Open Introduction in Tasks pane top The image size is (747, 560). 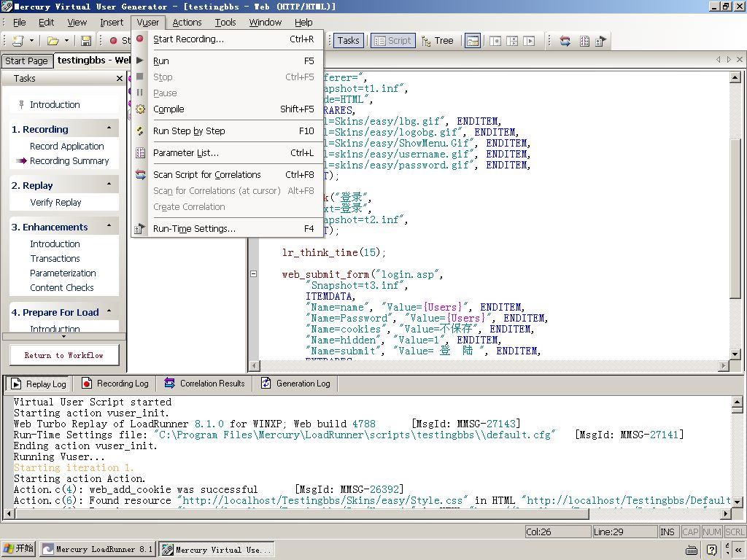[55, 105]
